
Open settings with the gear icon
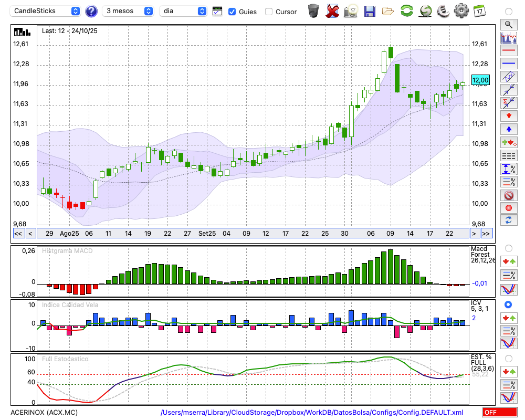click(x=461, y=10)
